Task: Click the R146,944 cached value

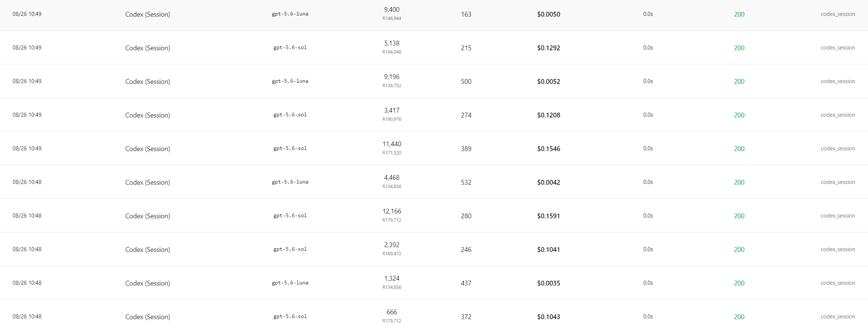Action: (x=392, y=18)
